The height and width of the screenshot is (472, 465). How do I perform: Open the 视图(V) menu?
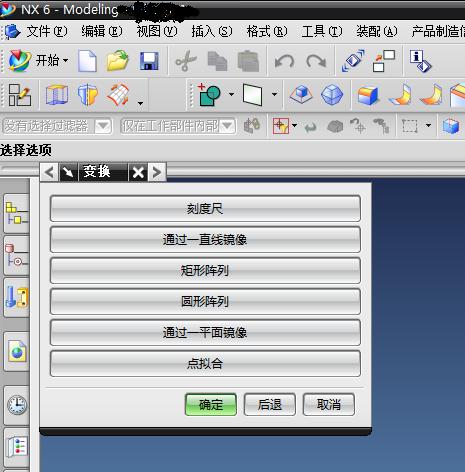point(157,32)
